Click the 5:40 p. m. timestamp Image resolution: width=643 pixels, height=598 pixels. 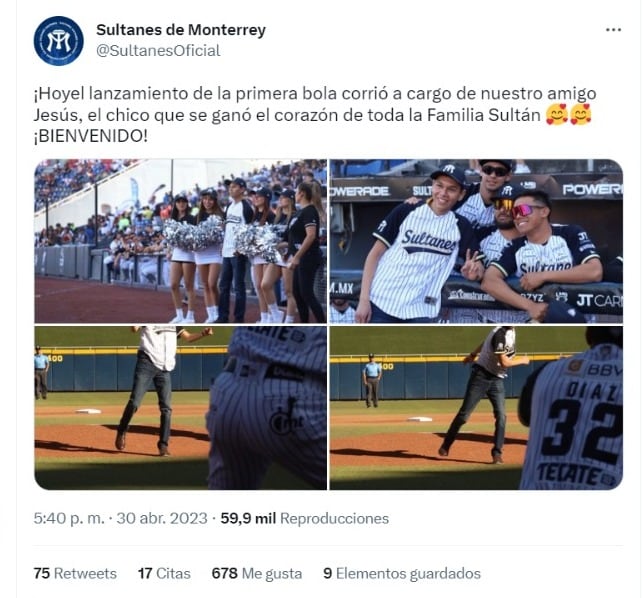click(69, 519)
